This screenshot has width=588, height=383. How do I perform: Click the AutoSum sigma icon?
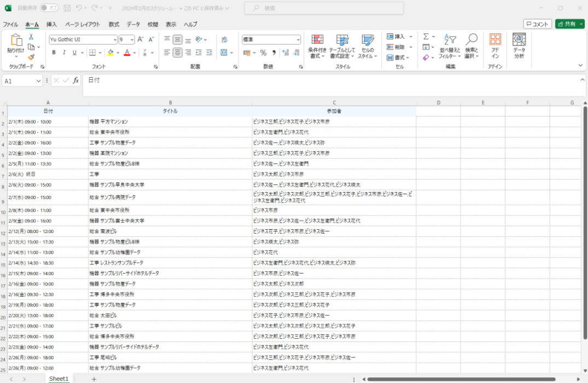(426, 37)
